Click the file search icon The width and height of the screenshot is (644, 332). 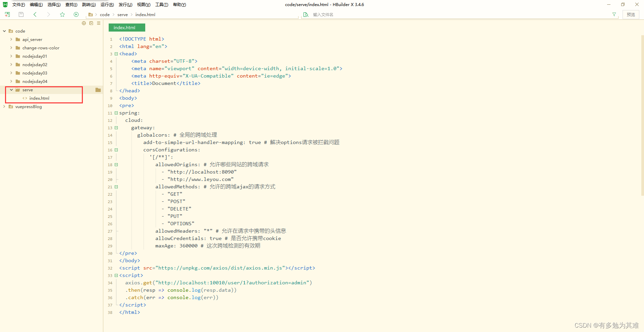[x=306, y=15]
